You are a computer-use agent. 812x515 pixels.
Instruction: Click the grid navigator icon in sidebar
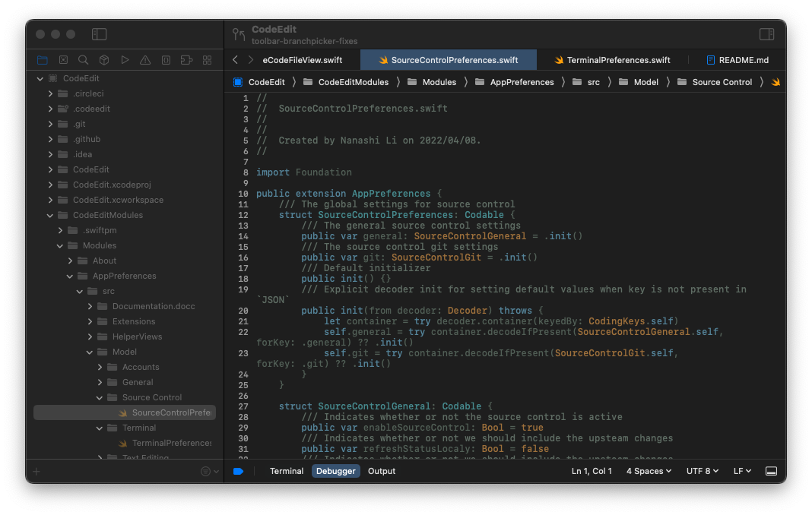coord(207,59)
